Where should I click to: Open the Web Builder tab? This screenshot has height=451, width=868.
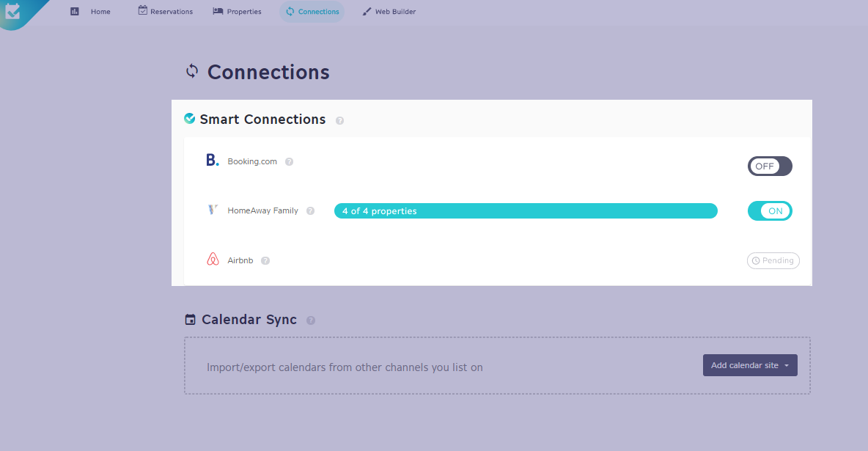coord(389,12)
